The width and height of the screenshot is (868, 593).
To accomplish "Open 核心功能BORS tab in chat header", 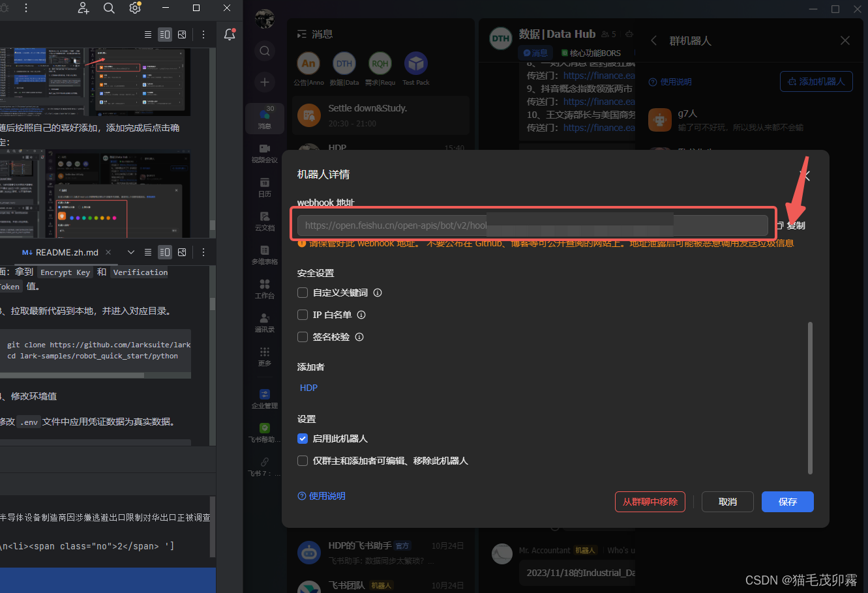I will [x=591, y=53].
